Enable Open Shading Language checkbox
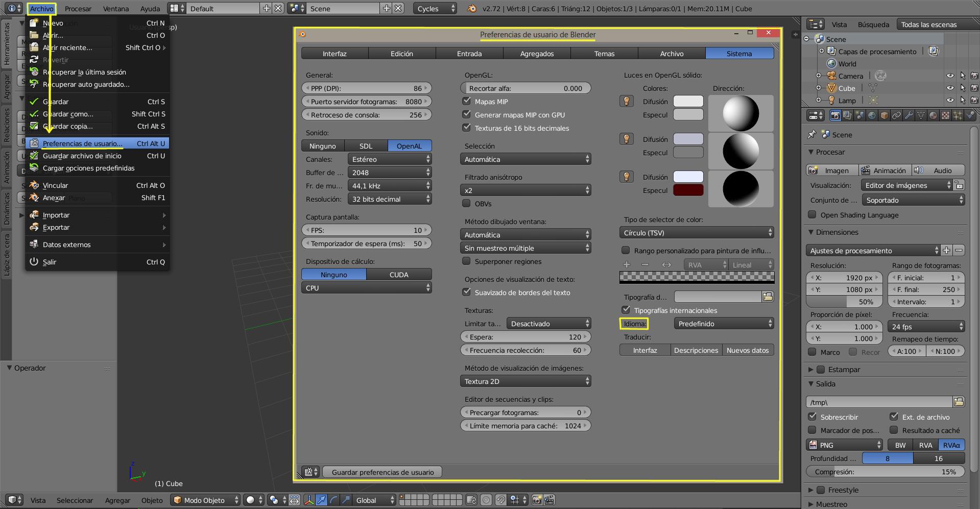Image resolution: width=980 pixels, height=509 pixels. (812, 214)
